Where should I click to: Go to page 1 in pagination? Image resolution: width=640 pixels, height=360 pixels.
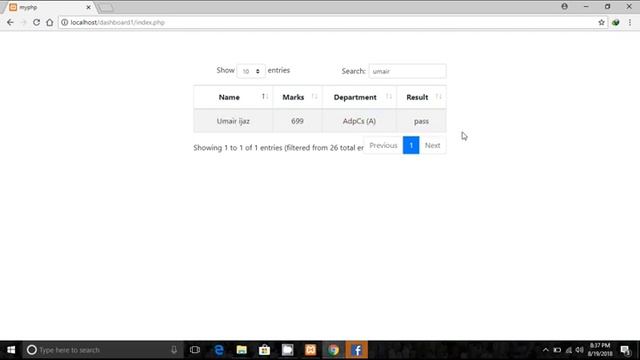(411, 145)
